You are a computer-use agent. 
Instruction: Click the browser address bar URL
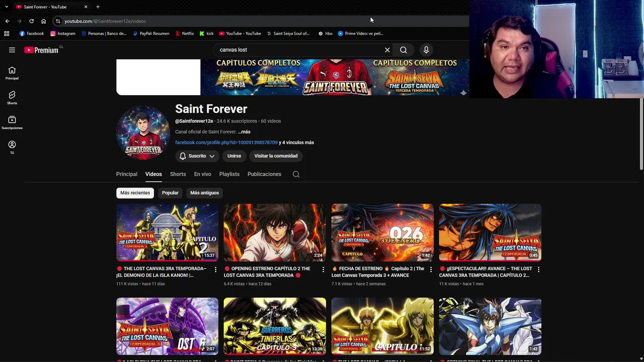click(105, 21)
